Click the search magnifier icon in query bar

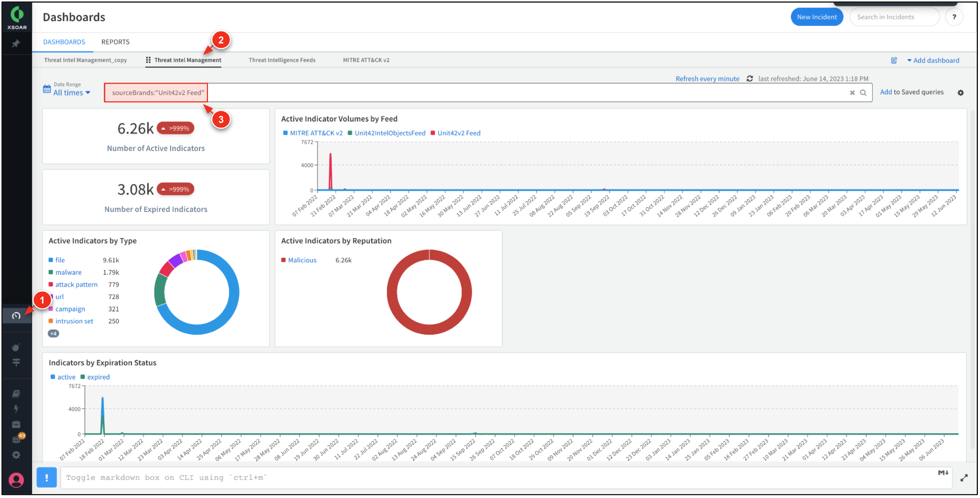tap(863, 93)
